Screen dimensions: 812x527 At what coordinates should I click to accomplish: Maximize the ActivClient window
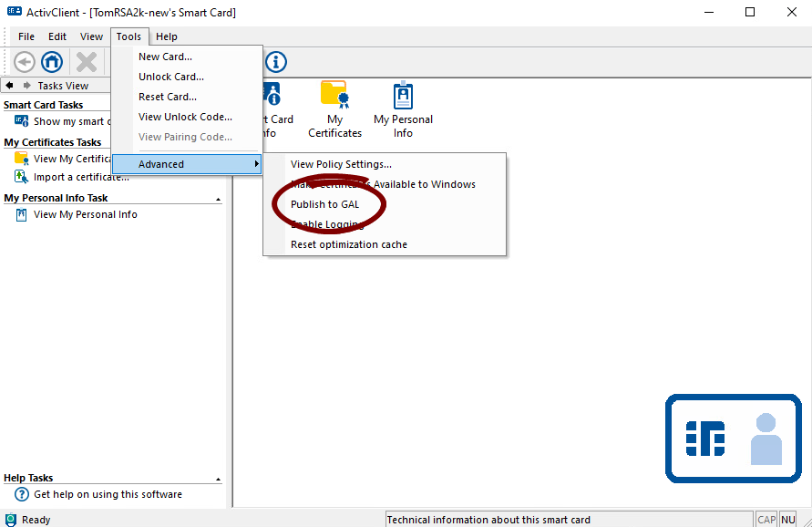pos(750,12)
